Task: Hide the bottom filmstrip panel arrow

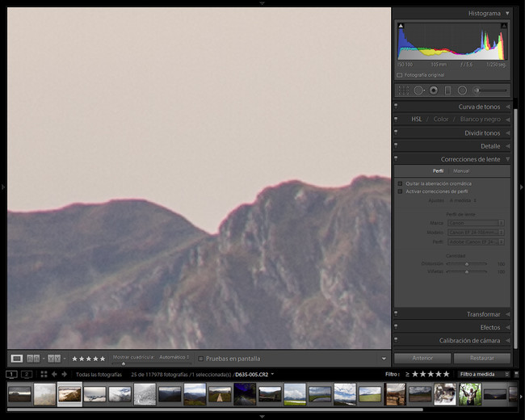Action: pos(262,417)
